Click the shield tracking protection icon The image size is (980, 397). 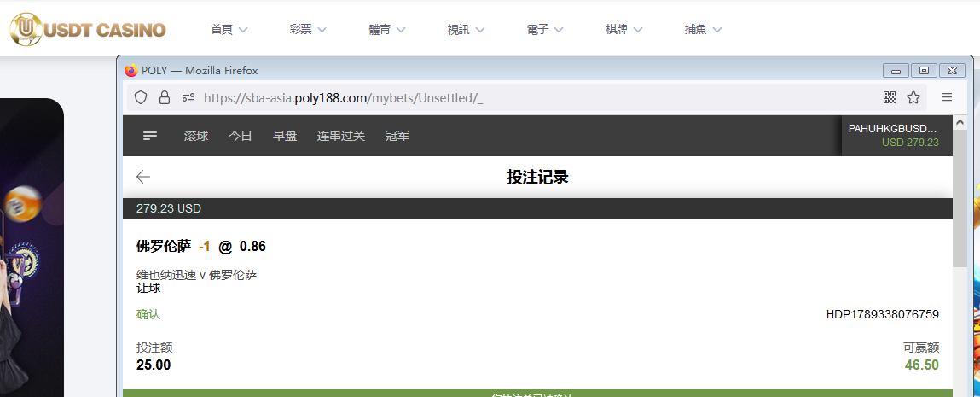pos(141,97)
